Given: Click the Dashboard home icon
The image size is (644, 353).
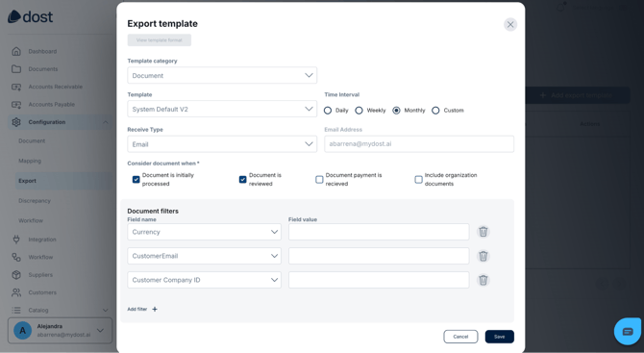Looking at the screenshot, I should click(x=16, y=51).
